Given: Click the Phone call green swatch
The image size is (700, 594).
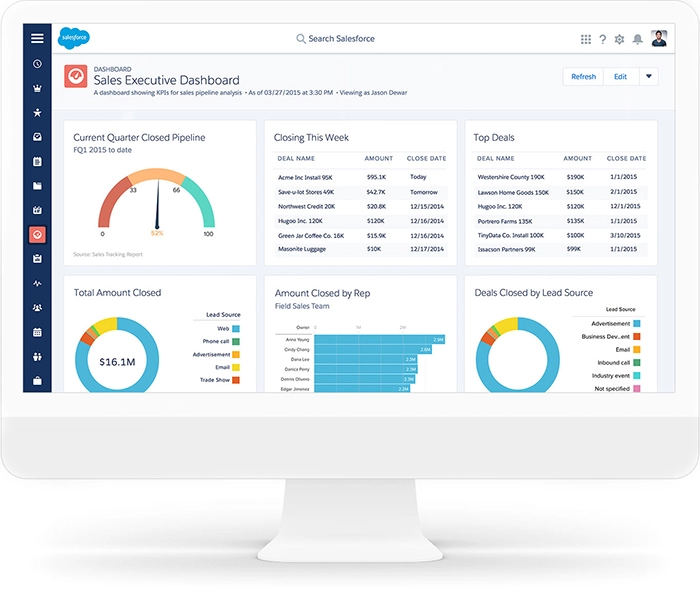Looking at the screenshot, I should (x=236, y=341).
